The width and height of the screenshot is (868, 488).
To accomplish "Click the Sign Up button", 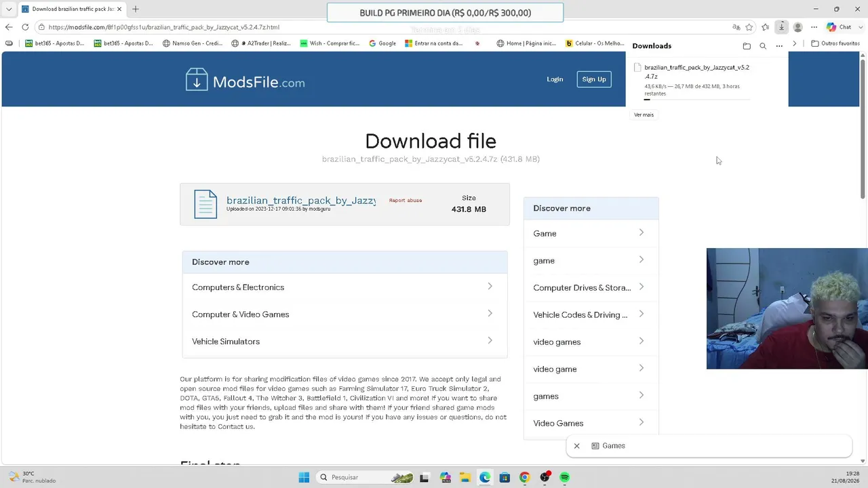I will click(594, 79).
